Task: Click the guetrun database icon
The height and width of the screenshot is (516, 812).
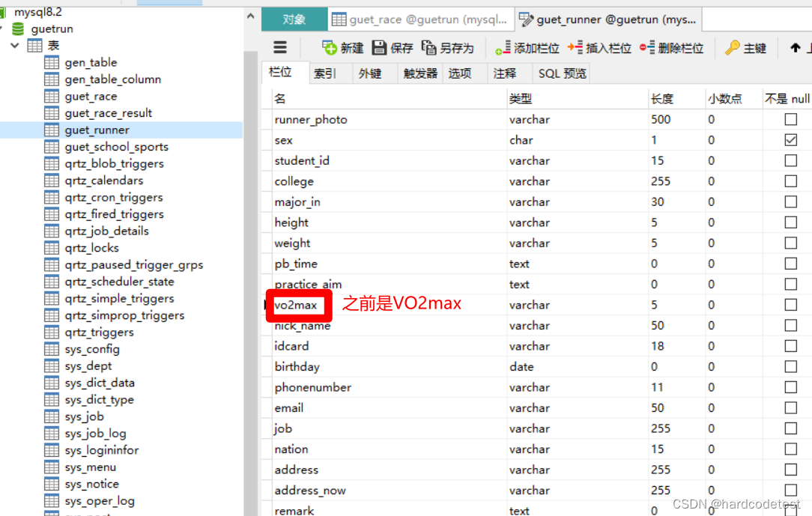Action: (x=18, y=28)
